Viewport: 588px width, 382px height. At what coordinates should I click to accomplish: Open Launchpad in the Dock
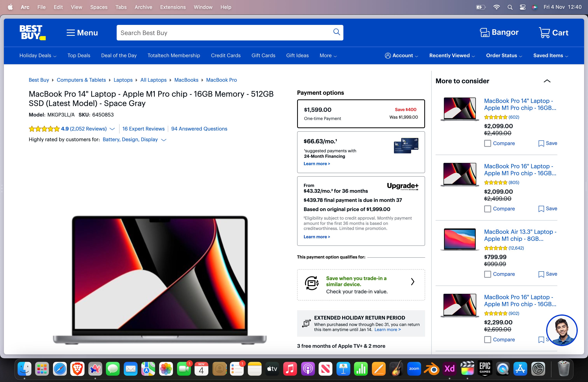click(42, 369)
